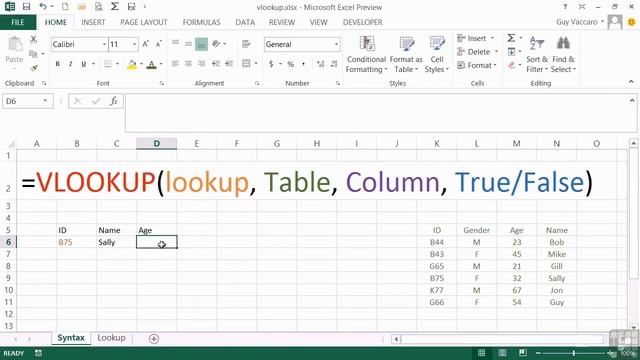This screenshot has width=640, height=360.
Task: Toggle Bold formatting
Action: click(58, 64)
